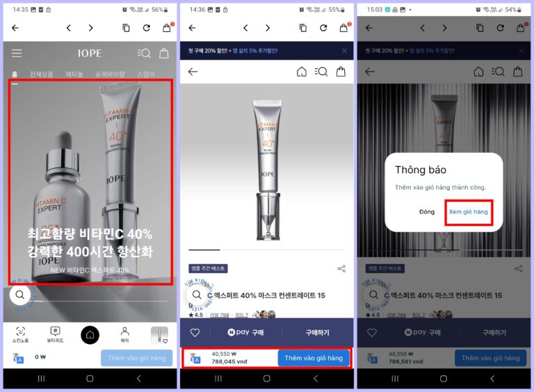The height and width of the screenshot is (392, 534).
Task: Go to the 슈퍼바이탈 tab
Action: click(110, 74)
